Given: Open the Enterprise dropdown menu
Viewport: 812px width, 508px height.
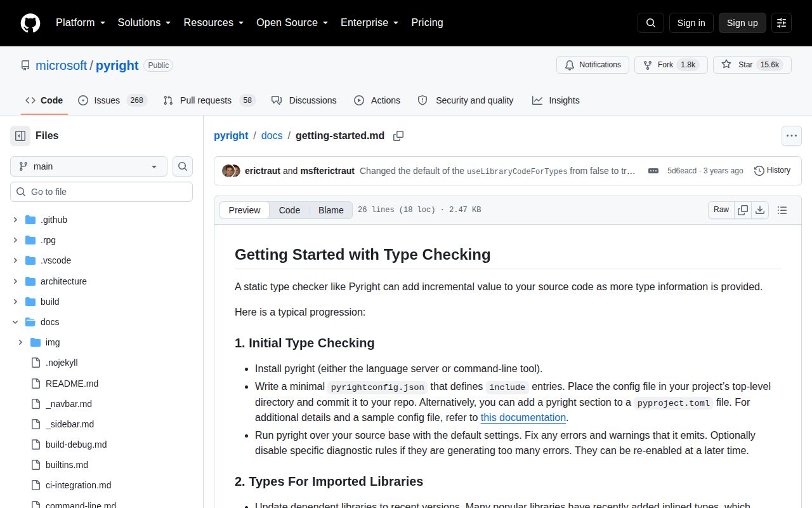Looking at the screenshot, I should (369, 23).
